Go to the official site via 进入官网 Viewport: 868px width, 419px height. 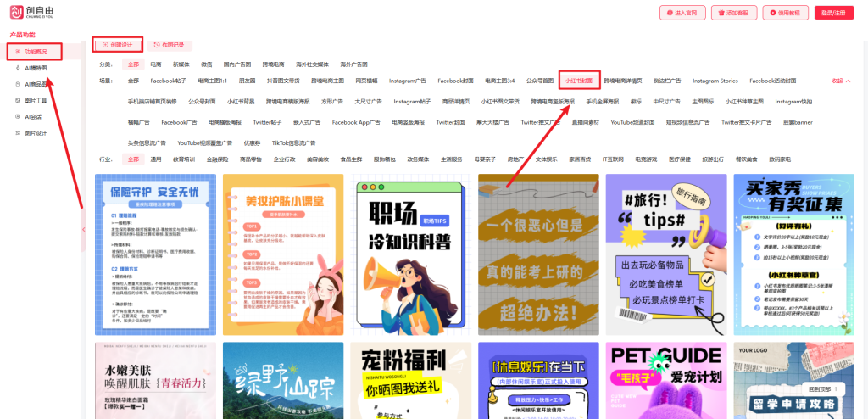point(682,12)
